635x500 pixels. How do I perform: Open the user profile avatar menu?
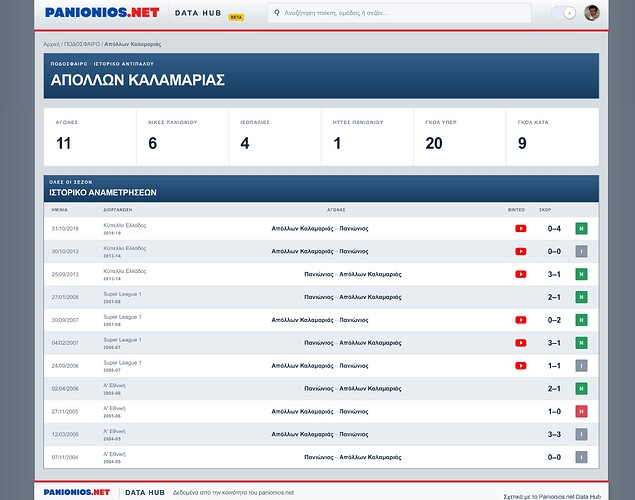592,13
